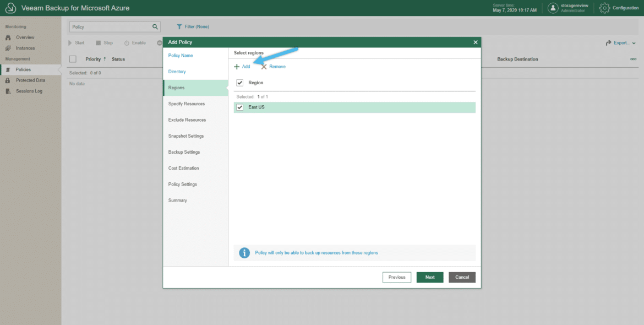Click the Cancel button

[x=462, y=277]
